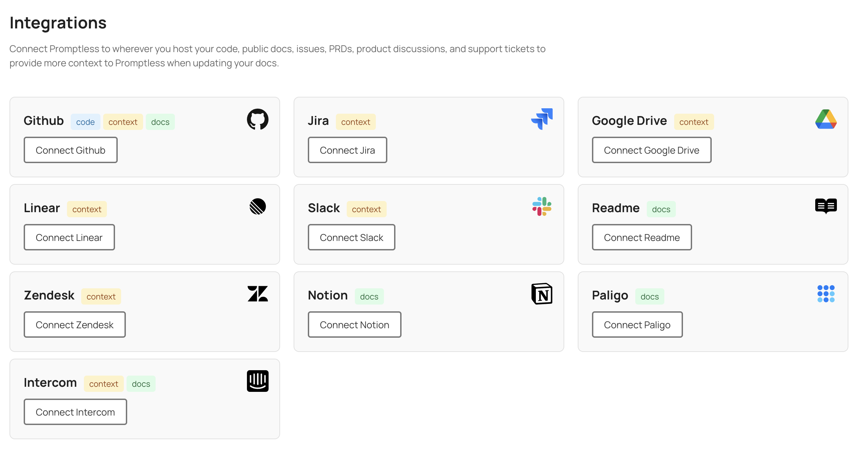Connect the Notion integration

point(355,325)
